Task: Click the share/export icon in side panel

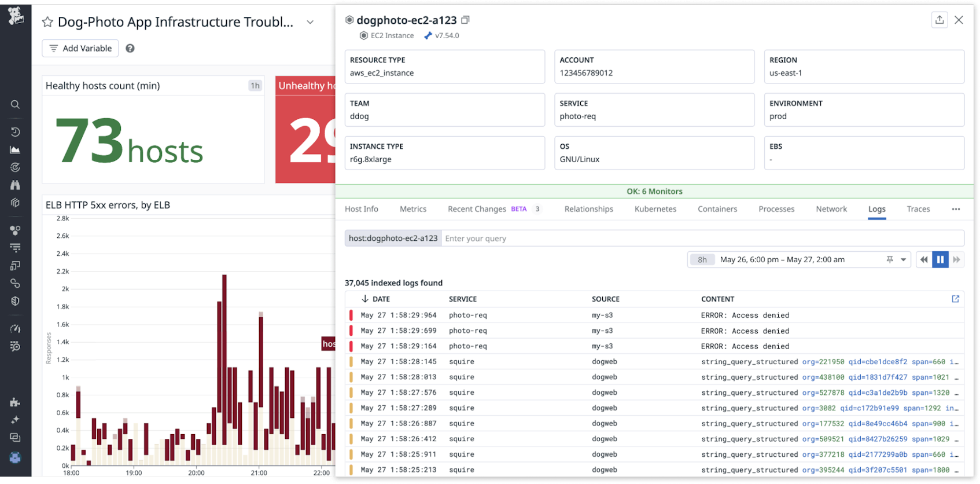Action: tap(940, 20)
